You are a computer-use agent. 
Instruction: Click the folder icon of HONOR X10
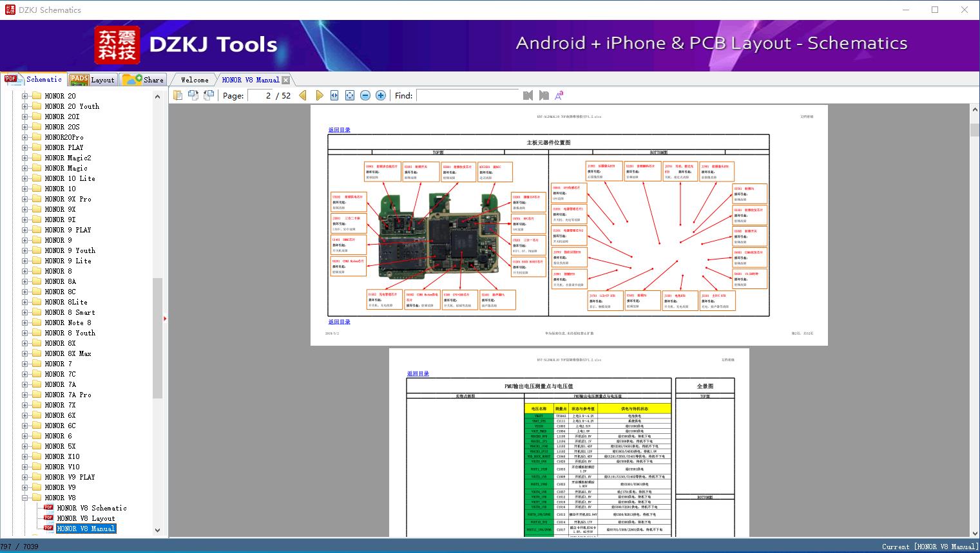click(x=37, y=456)
